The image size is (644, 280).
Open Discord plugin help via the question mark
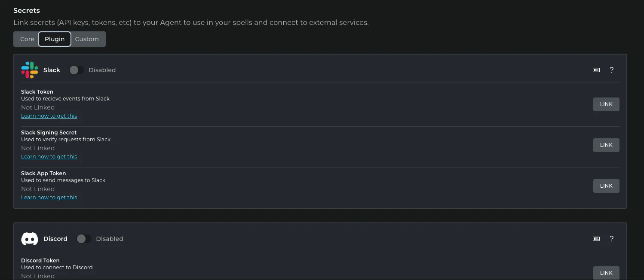611,239
